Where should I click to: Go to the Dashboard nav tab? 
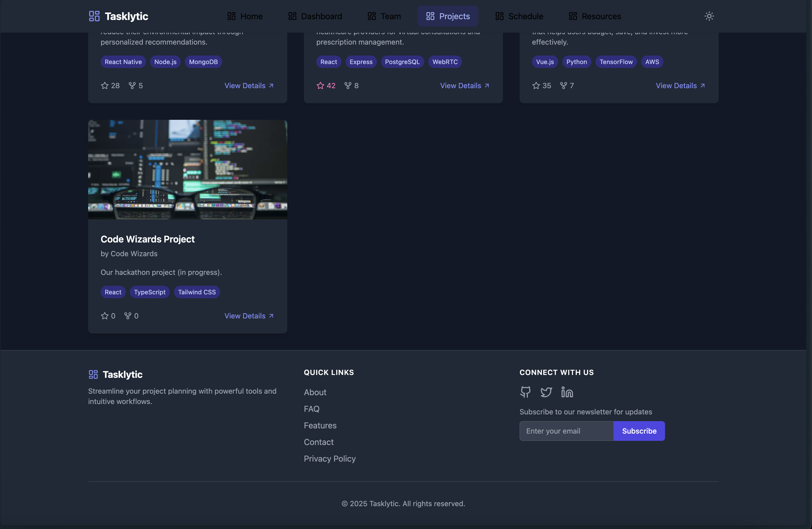[315, 16]
